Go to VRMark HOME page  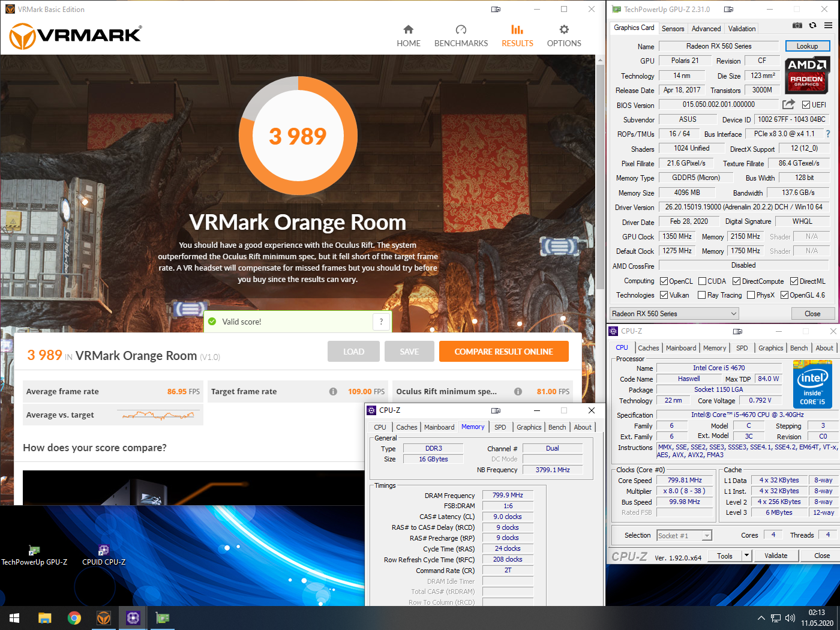coord(408,36)
